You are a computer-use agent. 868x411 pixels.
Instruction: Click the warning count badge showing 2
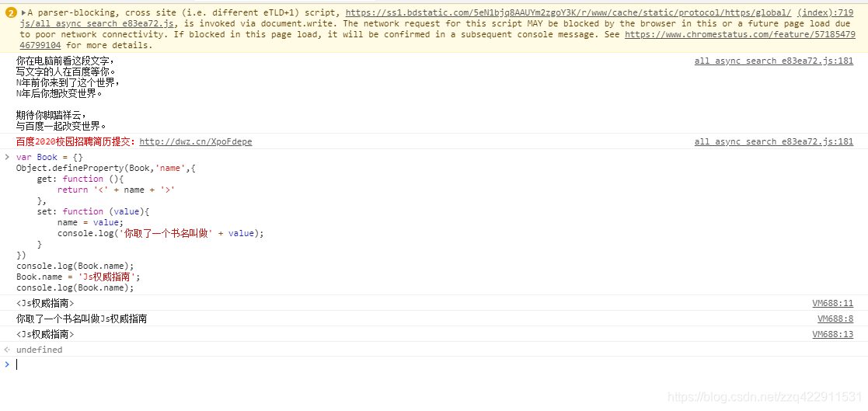11,12
